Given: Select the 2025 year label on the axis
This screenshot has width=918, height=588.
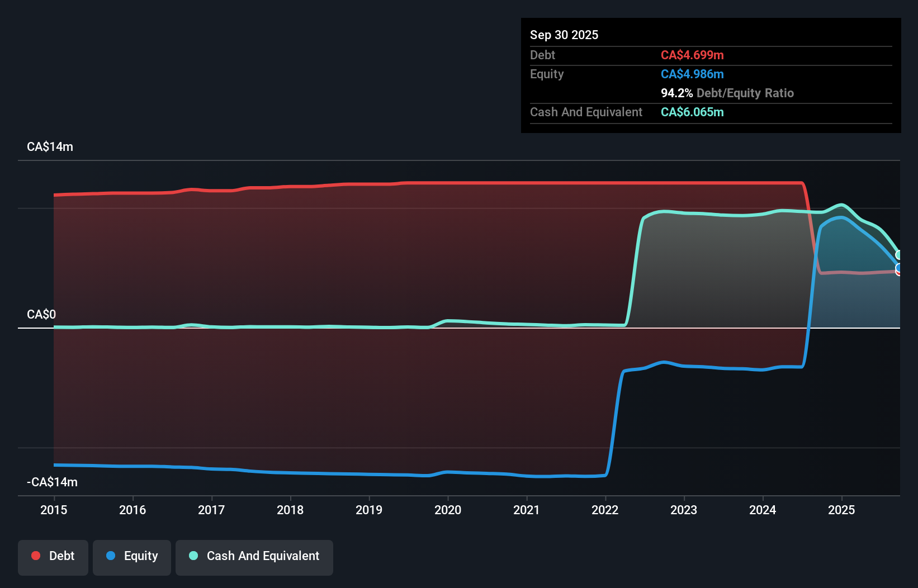Looking at the screenshot, I should pyautogui.click(x=842, y=510).
